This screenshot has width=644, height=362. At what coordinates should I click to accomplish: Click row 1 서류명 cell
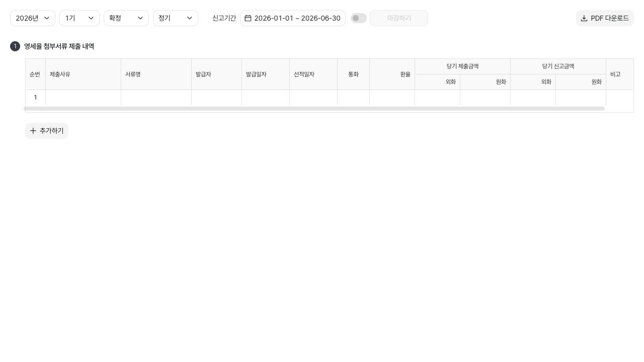156,98
